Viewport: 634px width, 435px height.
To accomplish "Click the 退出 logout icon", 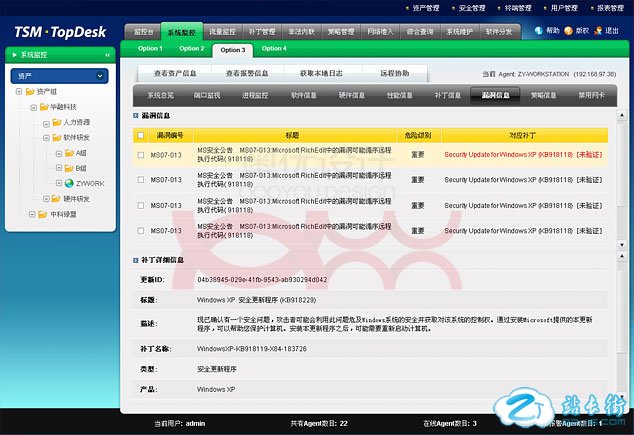I will point(599,31).
